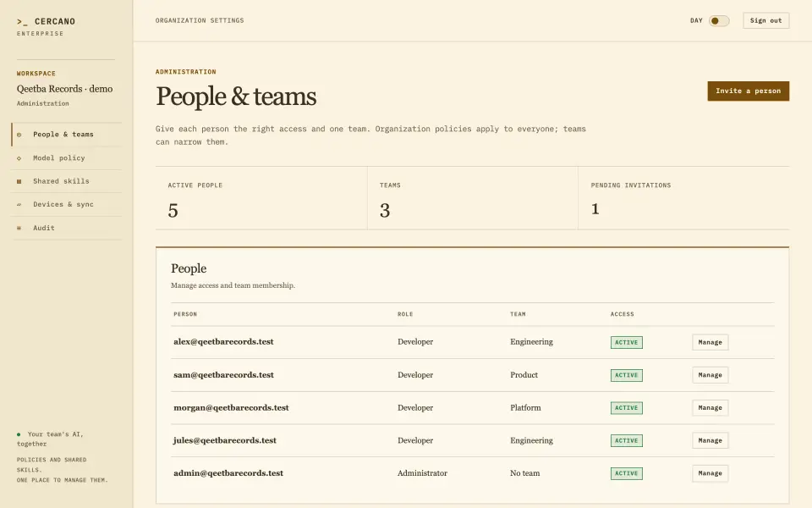This screenshot has height=508, width=812.
Task: Click the Platform team cell
Action: 525,407
